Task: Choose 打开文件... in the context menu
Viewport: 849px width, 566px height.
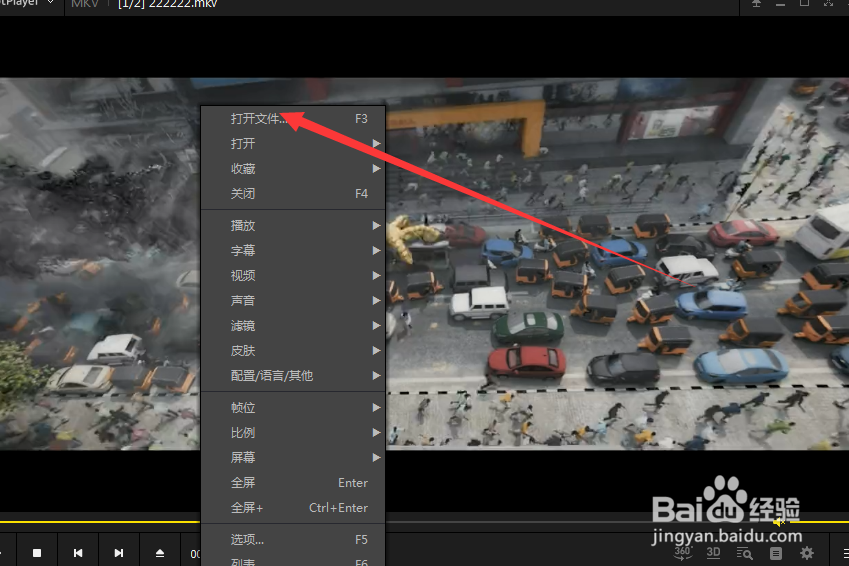Action: pos(292,119)
